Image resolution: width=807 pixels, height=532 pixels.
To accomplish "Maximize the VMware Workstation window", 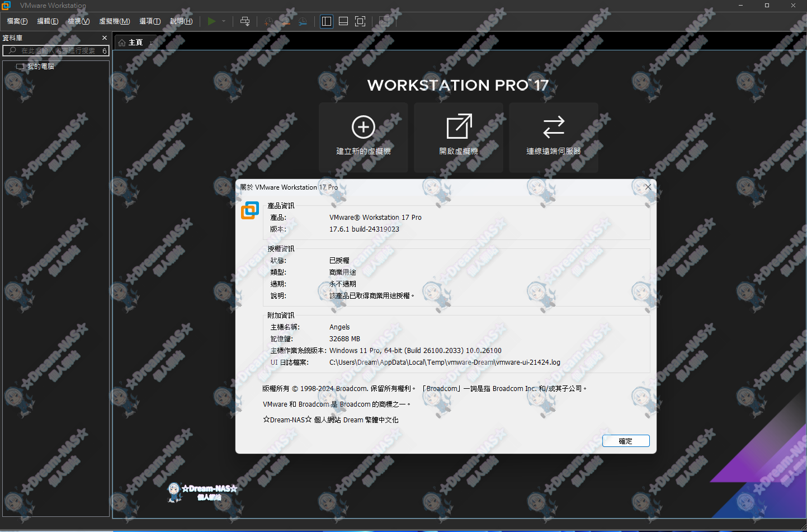I will pos(767,6).
